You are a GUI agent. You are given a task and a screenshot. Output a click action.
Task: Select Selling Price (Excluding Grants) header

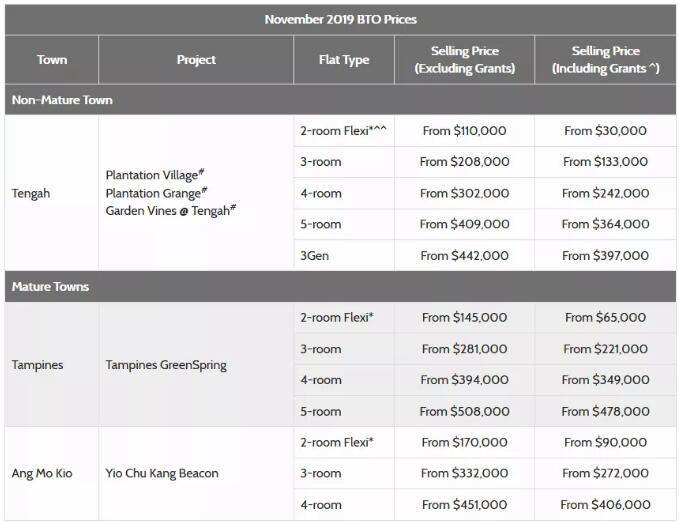pyautogui.click(x=464, y=60)
